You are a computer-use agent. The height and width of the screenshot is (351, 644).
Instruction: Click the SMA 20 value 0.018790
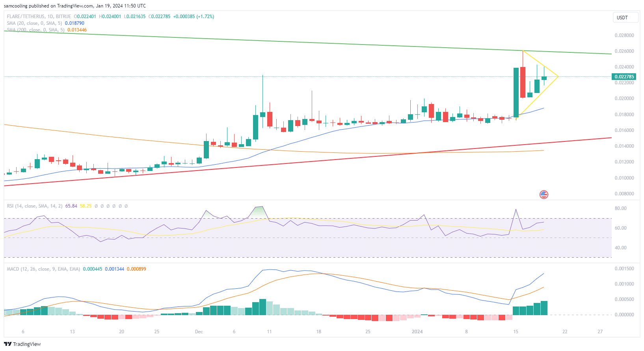pos(74,23)
